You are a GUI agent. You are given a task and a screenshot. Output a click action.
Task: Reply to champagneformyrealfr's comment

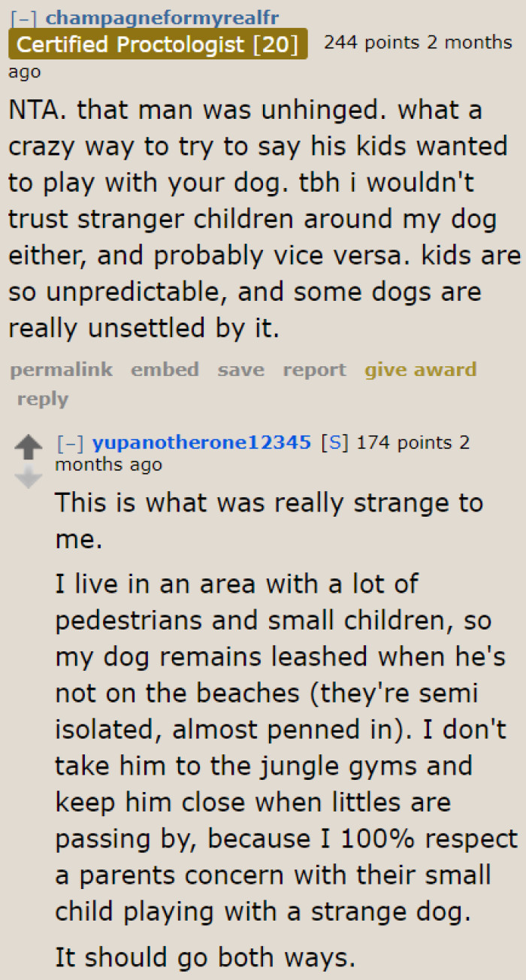(x=42, y=399)
